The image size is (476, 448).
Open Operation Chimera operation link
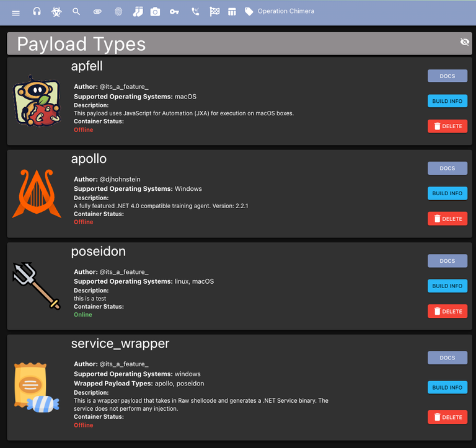[286, 11]
